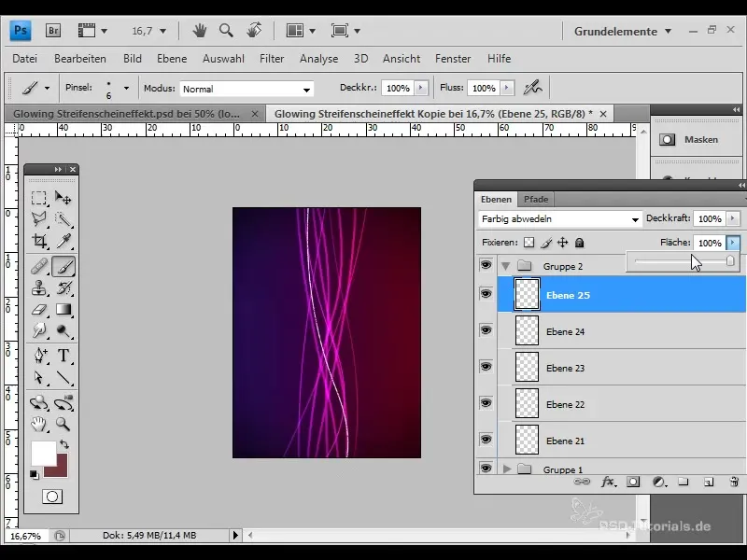
Task: Select the 3D Orbit camera tool
Action: pyautogui.click(x=63, y=403)
